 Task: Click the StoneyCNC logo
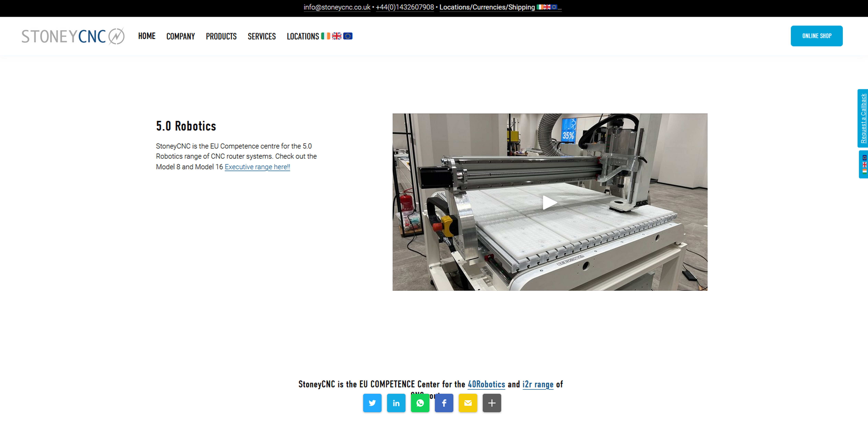tap(73, 36)
